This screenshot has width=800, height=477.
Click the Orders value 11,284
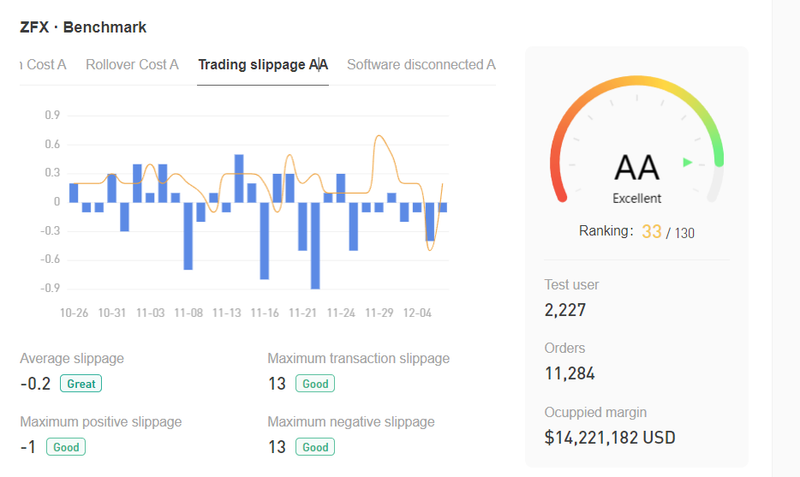pos(569,373)
